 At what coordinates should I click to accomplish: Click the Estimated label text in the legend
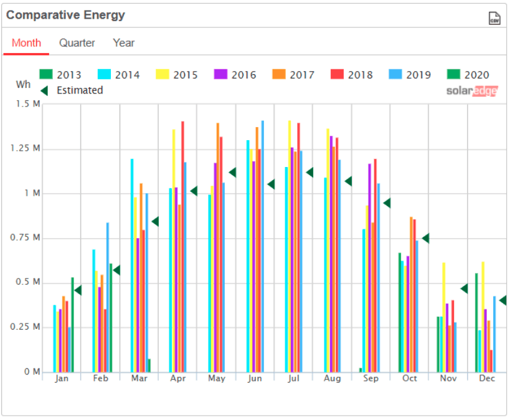(80, 90)
